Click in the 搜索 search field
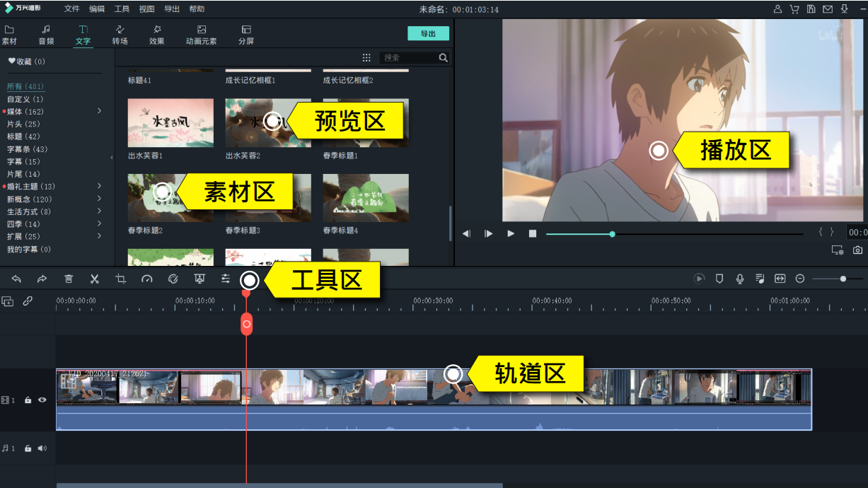 (x=409, y=58)
